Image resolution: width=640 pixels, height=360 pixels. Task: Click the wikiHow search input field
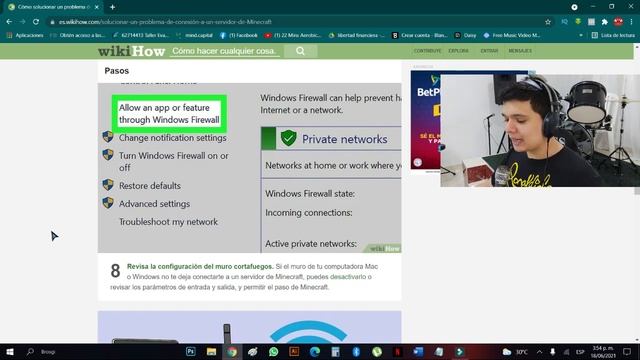point(224,51)
